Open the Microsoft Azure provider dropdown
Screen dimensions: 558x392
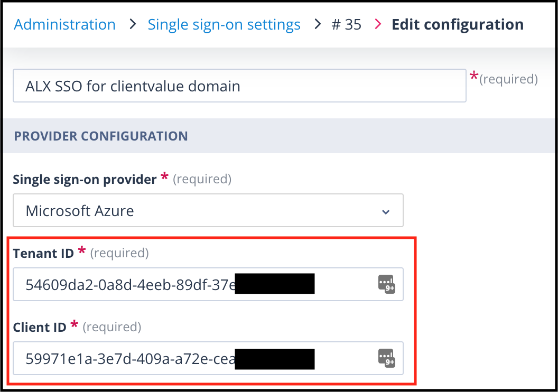pos(208,210)
